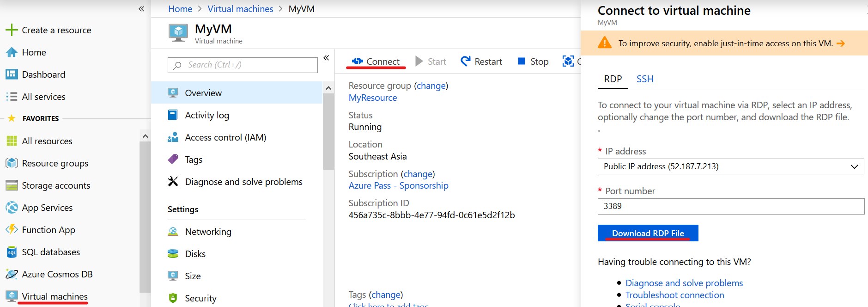This screenshot has width=868, height=307.
Task: Open the IP address dropdown
Action: (731, 166)
